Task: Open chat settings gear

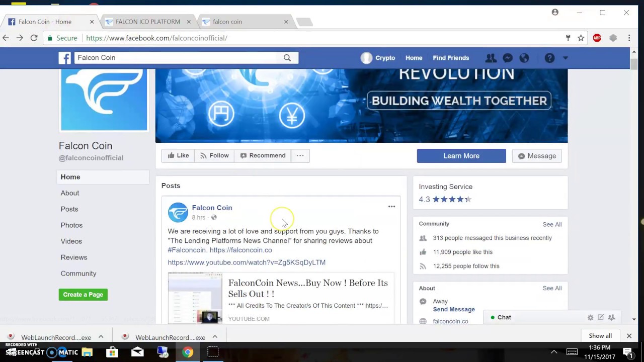Action: click(590, 317)
